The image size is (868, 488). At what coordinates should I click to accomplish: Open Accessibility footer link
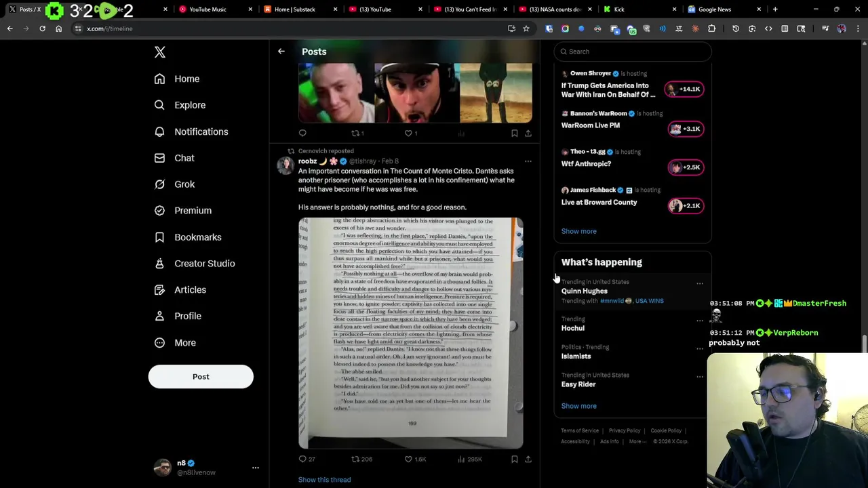click(x=575, y=442)
